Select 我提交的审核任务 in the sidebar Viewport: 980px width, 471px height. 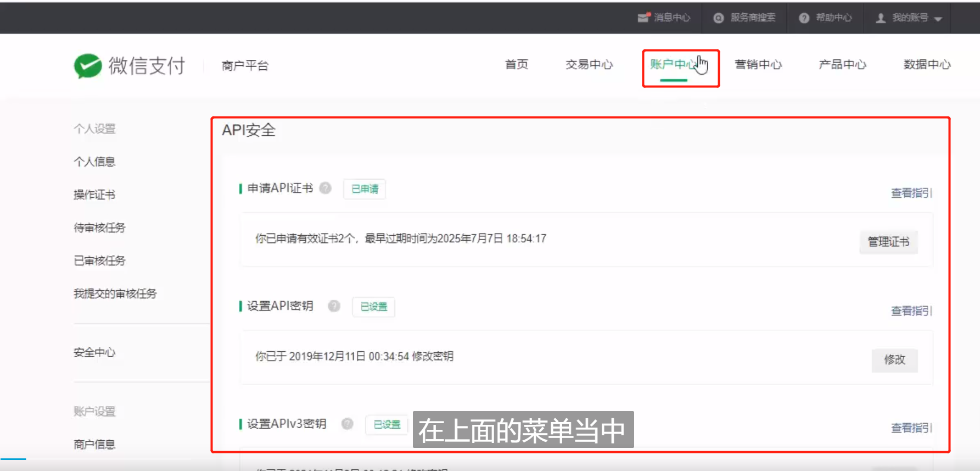point(115,293)
